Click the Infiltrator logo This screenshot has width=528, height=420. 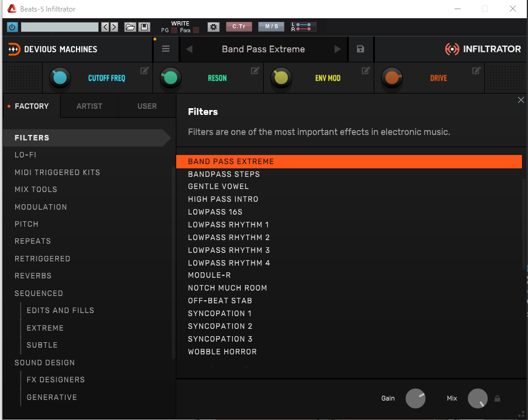(483, 49)
